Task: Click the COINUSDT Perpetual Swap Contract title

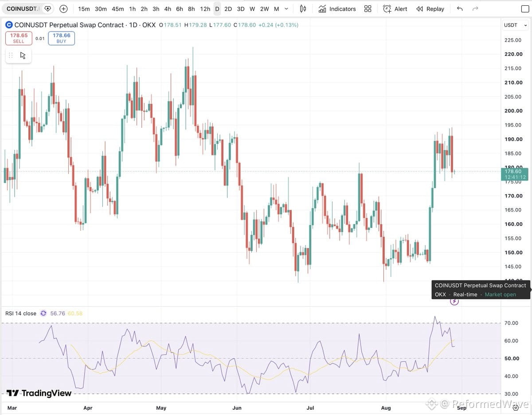Action: [69, 25]
